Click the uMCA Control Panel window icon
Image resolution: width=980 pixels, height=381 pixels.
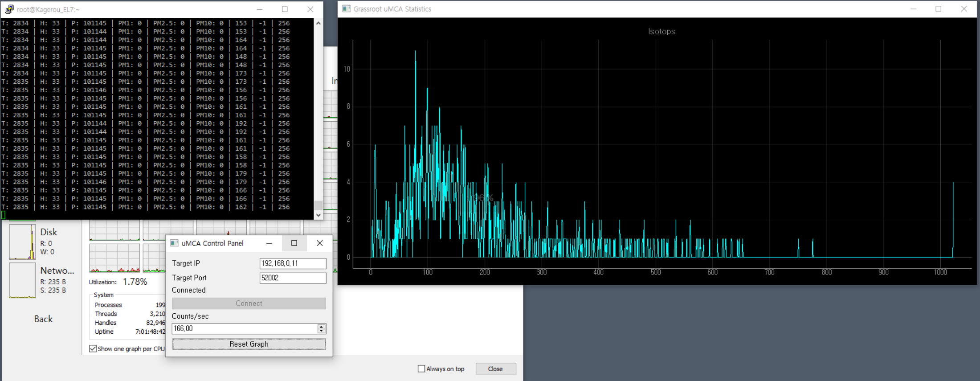click(x=175, y=243)
